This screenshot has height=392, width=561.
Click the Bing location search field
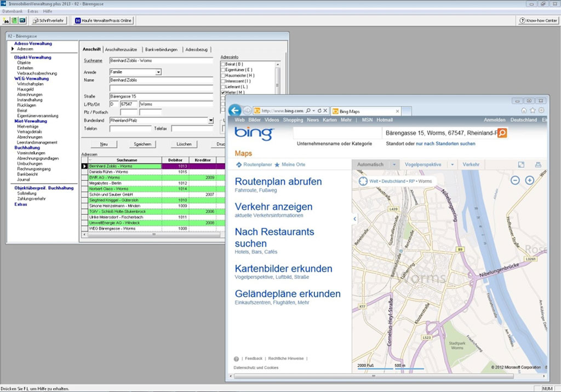click(x=440, y=133)
